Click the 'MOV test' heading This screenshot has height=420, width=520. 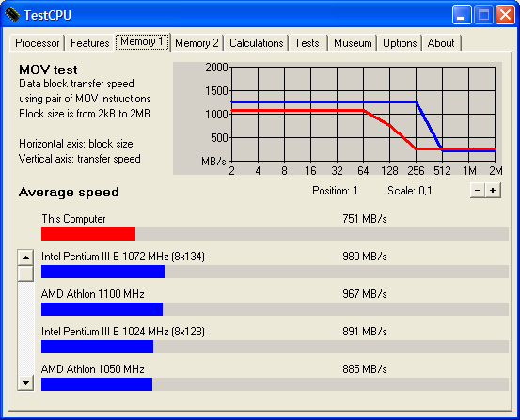[x=48, y=70]
